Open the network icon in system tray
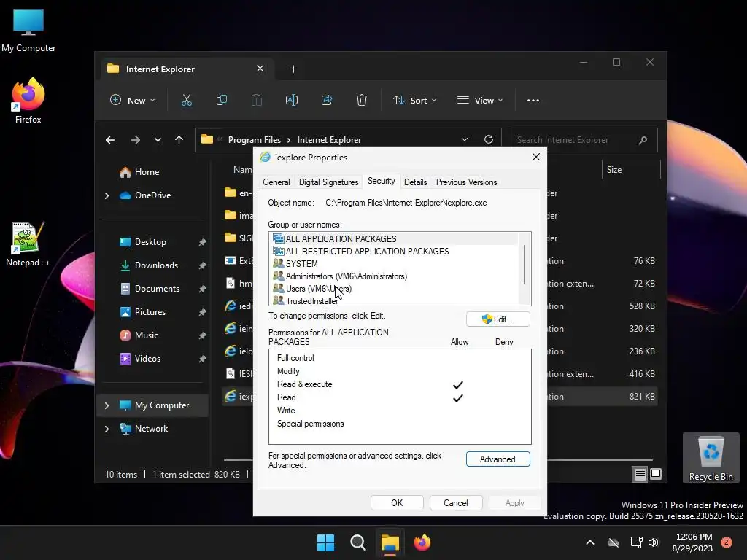747x560 pixels. click(x=636, y=542)
